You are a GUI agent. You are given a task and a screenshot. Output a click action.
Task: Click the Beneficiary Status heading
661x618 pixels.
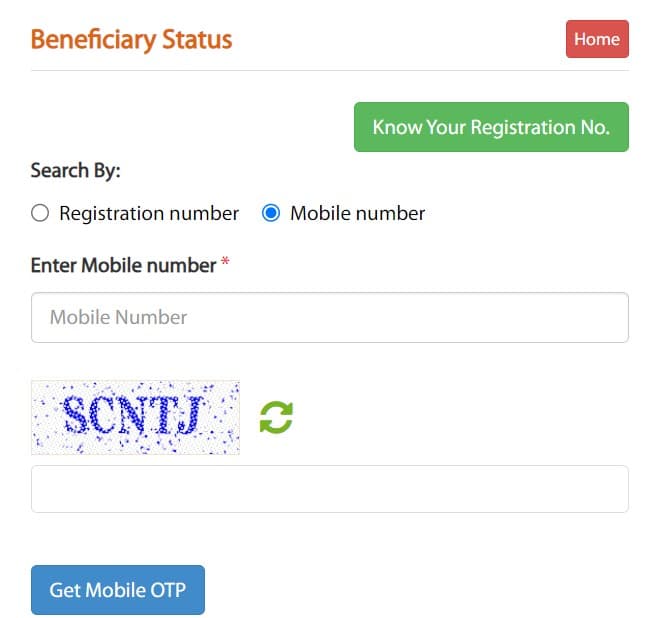tap(131, 40)
